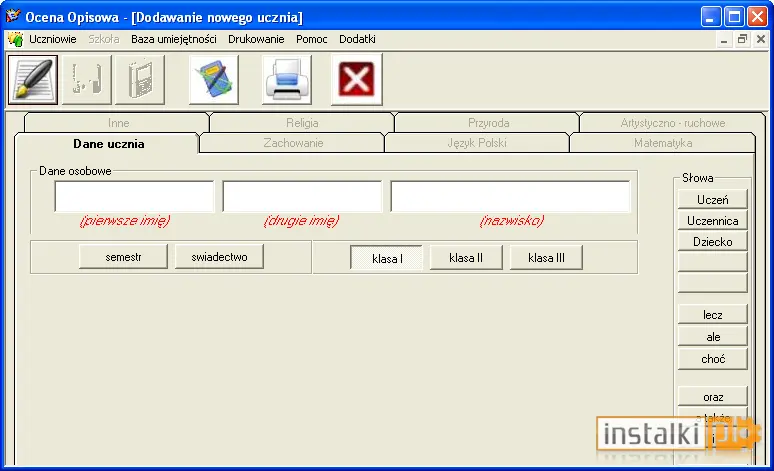Click the pen and paper toolbar icon

point(33,79)
